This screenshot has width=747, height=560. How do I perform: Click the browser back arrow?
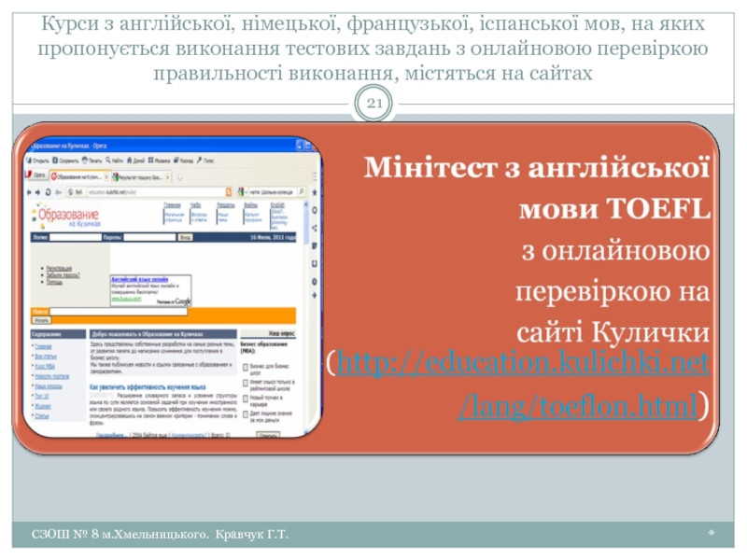pos(30,190)
